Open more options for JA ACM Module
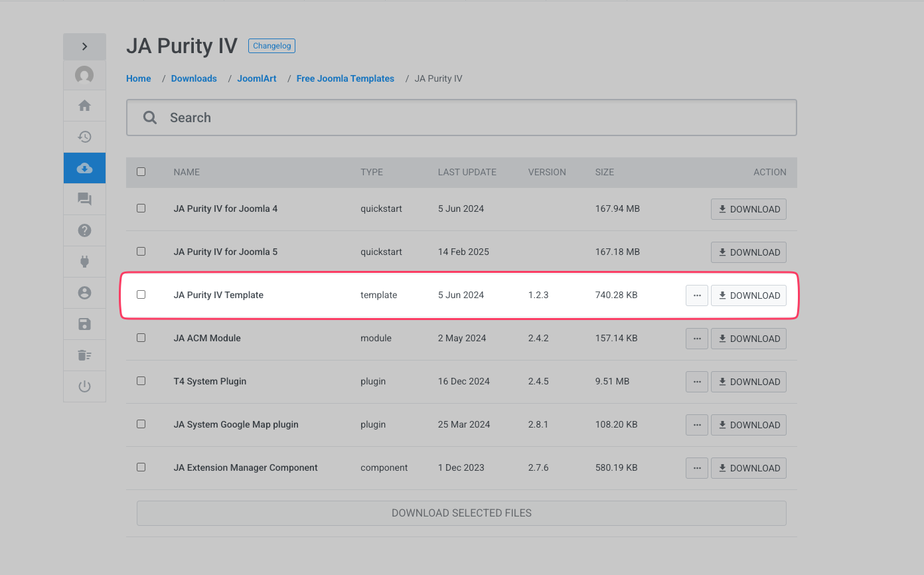Screen dimensions: 924x575 pos(696,339)
